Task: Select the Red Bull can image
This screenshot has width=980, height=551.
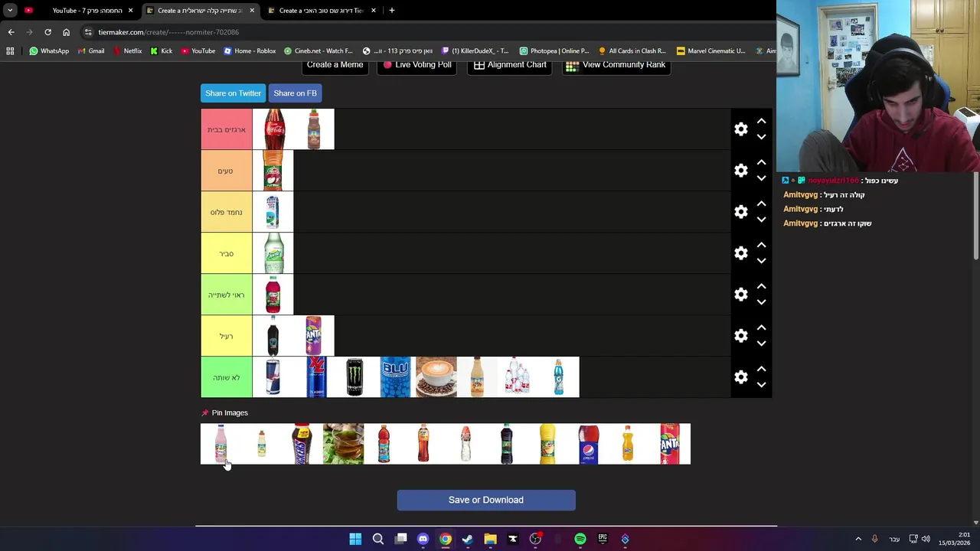Action: (x=273, y=377)
